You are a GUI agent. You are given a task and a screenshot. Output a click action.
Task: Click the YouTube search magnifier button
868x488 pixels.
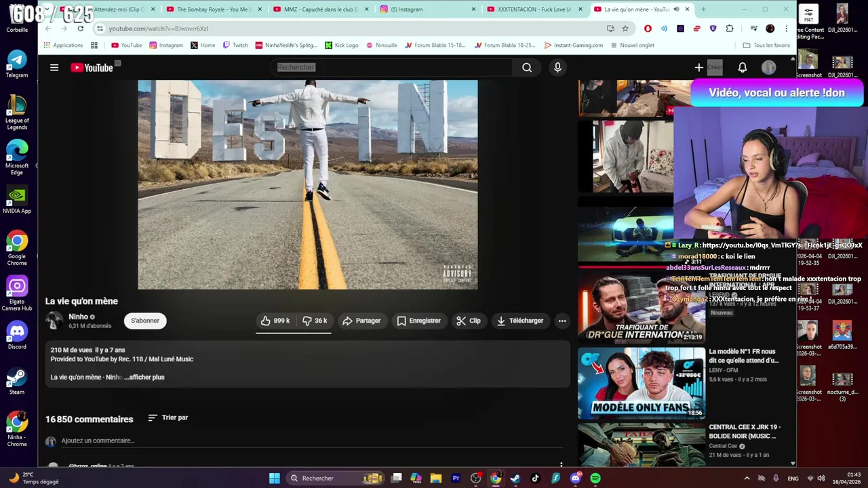point(527,67)
